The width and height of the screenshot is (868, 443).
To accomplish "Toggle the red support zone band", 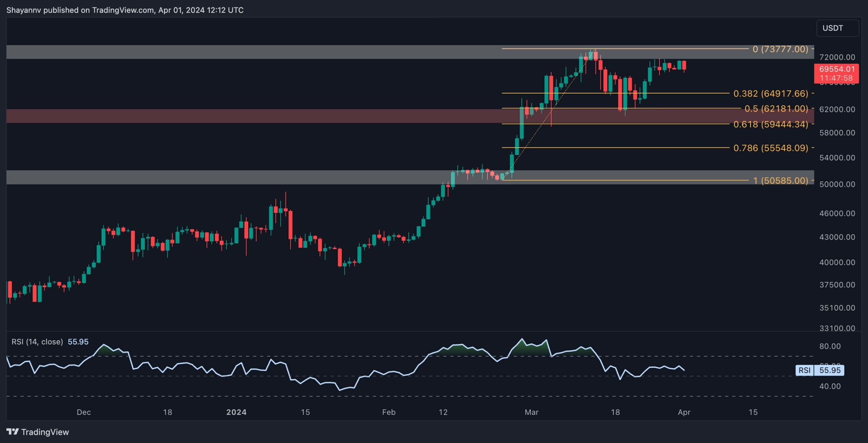I will pyautogui.click(x=237, y=116).
